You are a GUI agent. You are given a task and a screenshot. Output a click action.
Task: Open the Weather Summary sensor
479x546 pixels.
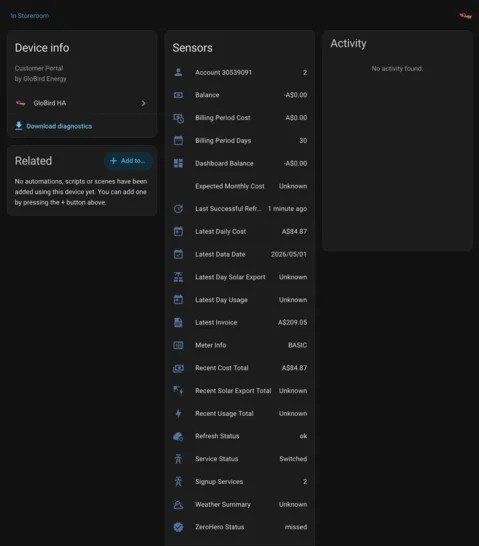pos(240,505)
